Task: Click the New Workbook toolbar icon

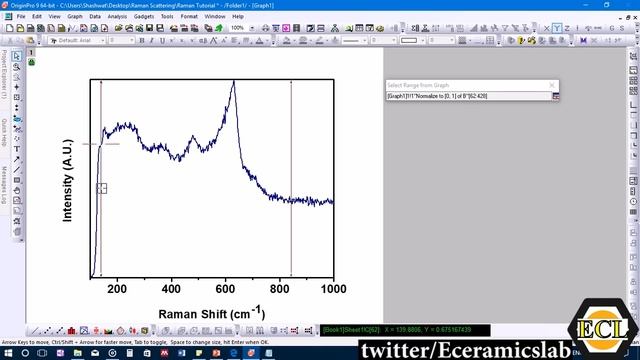Action: click(31, 28)
